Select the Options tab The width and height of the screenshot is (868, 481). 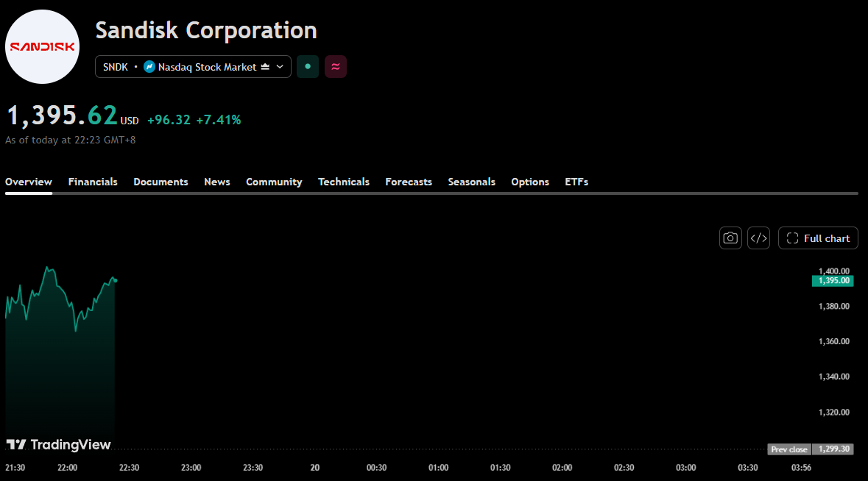[530, 182]
